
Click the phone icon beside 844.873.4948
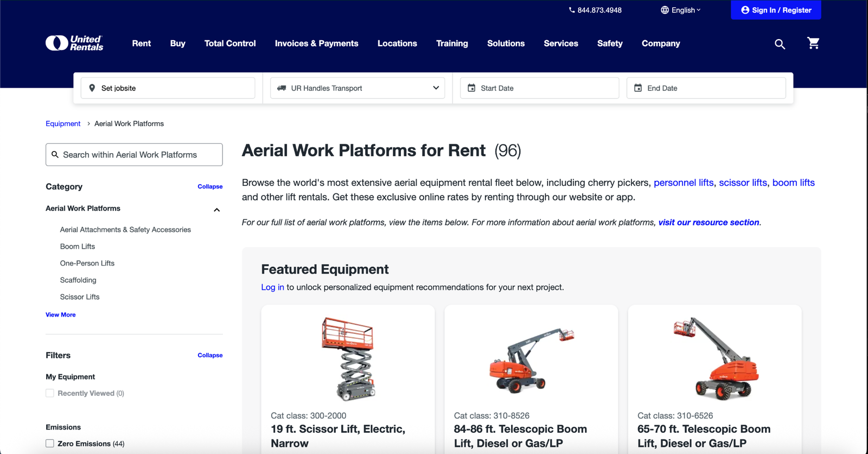572,10
